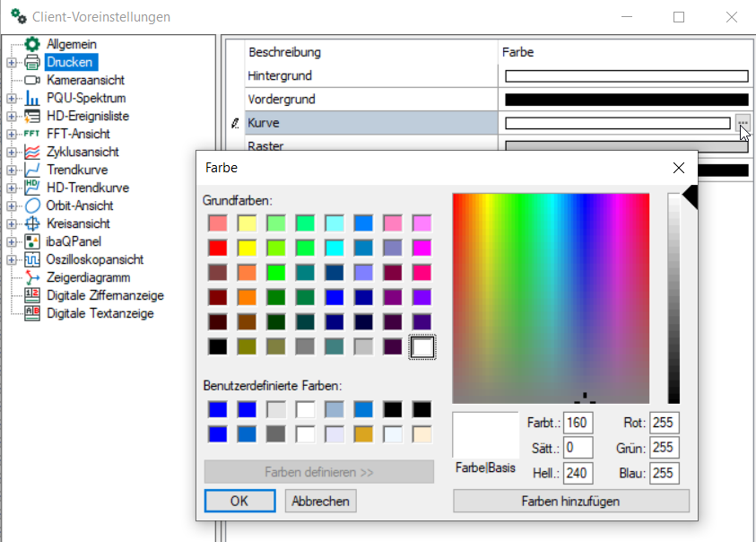Image resolution: width=756 pixels, height=542 pixels.
Task: Click the Rot value input field
Action: pos(665,423)
